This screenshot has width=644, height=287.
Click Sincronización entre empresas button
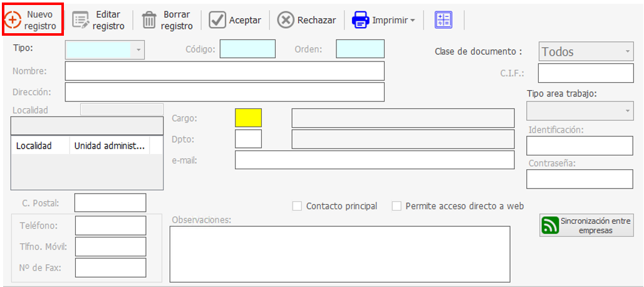point(586,225)
